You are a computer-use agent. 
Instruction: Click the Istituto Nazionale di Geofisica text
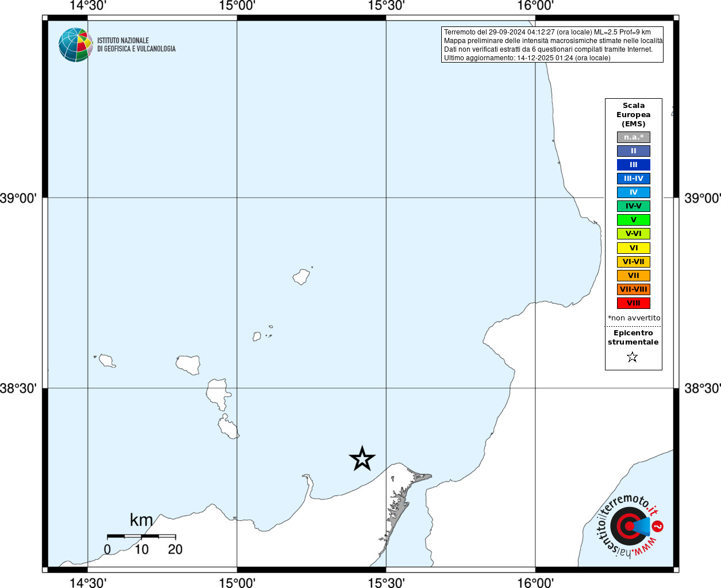(x=136, y=45)
